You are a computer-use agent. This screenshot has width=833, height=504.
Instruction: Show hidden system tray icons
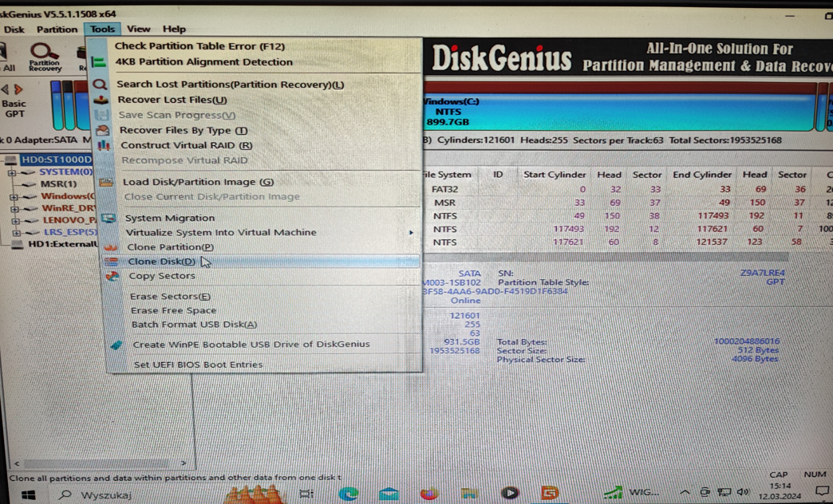pos(685,492)
